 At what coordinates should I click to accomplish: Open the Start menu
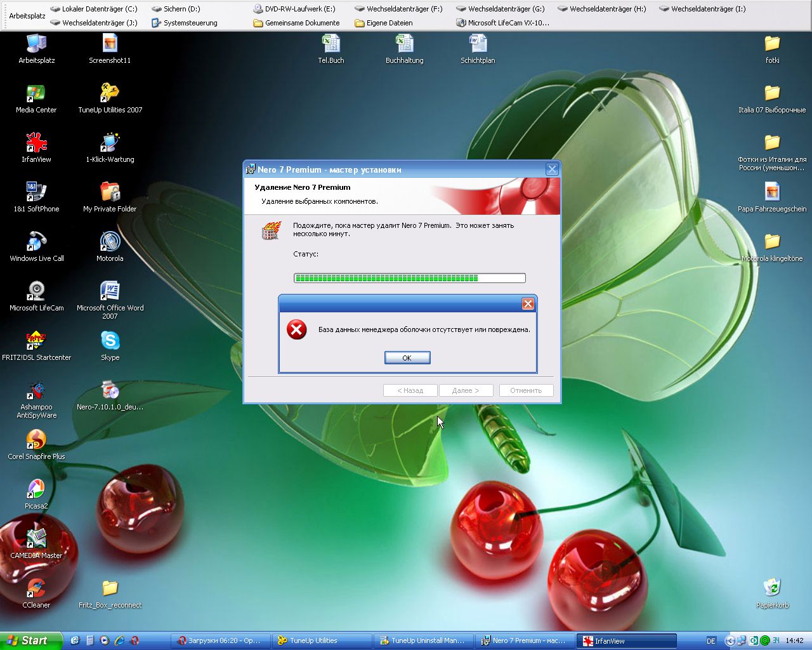31,640
